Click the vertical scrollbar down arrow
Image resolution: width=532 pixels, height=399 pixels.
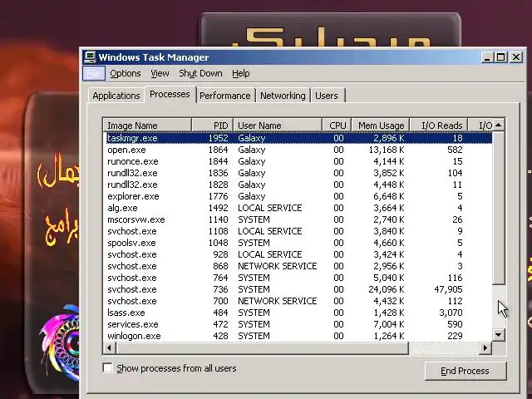(499, 335)
